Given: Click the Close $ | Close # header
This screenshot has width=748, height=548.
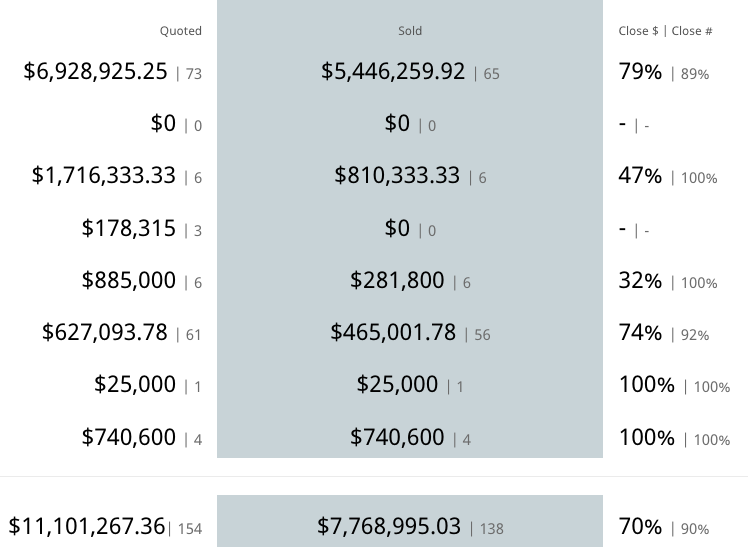Looking at the screenshot, I should (x=665, y=31).
